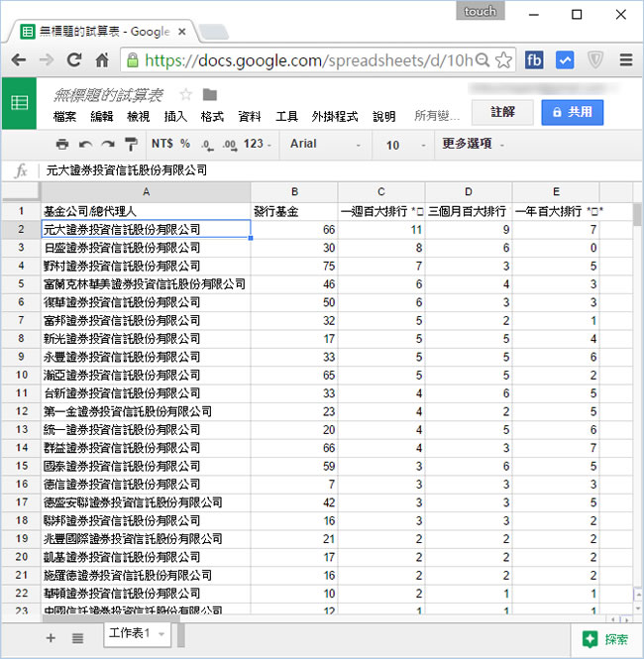Open the 外掛程式 menu
The width and height of the screenshot is (644, 659).
335,116
